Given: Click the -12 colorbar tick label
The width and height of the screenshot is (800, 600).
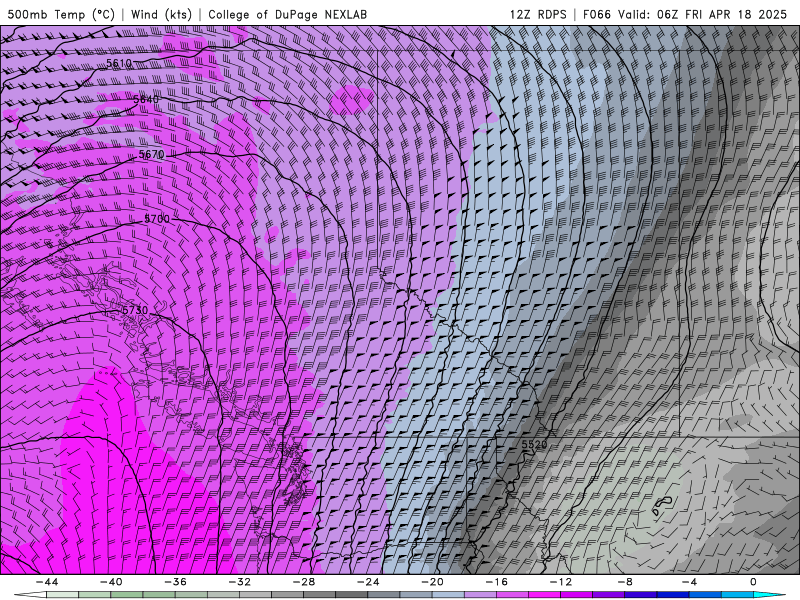Looking at the screenshot, I should point(561,582).
